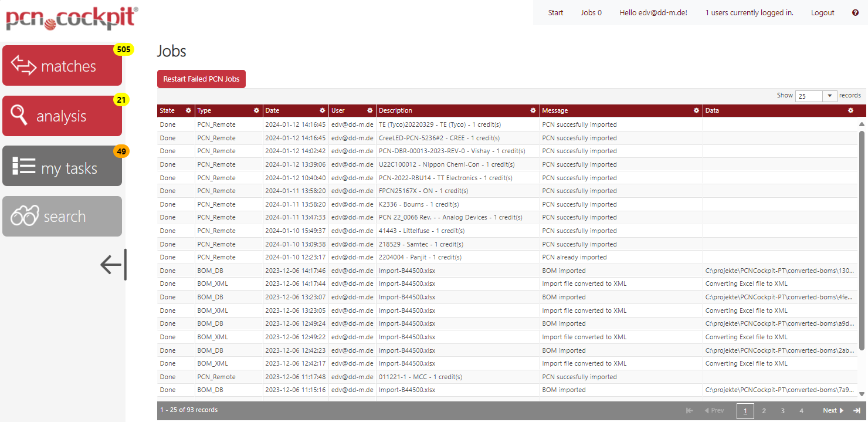868x422 pixels.
Task: Open Message column settings gear
Action: [696, 110]
